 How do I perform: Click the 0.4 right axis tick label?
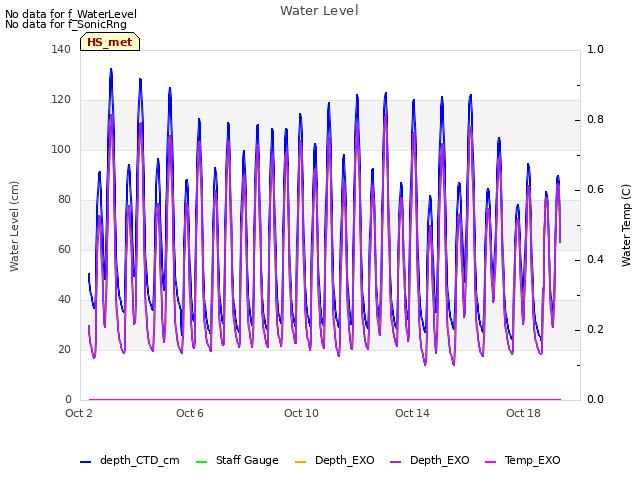pyautogui.click(x=595, y=260)
